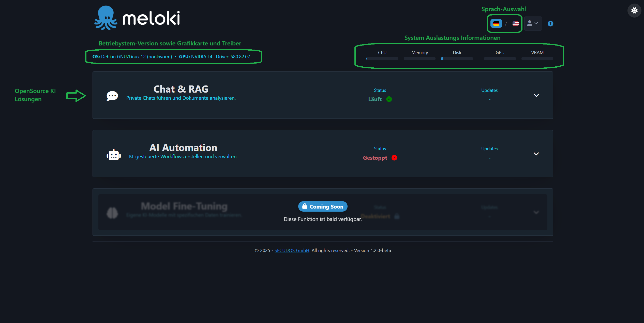
Task: Click the Status label under AI Automation
Action: coord(380,149)
